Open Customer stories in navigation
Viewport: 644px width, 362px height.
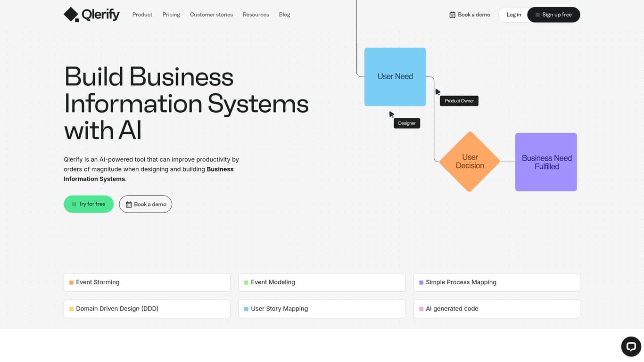tap(211, 15)
